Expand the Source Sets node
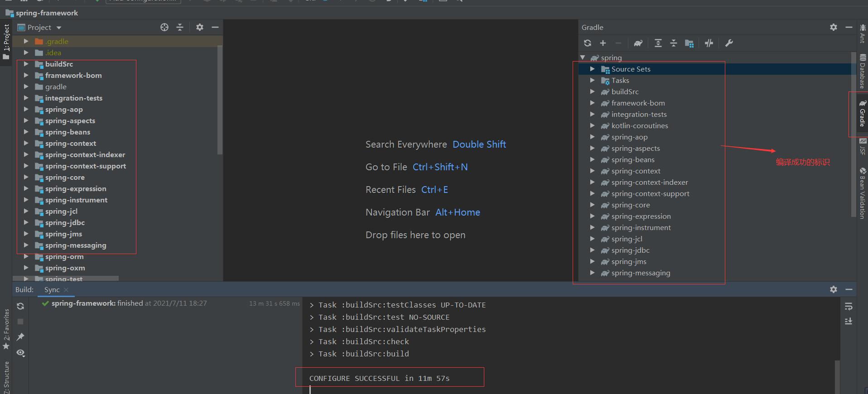 click(x=593, y=69)
